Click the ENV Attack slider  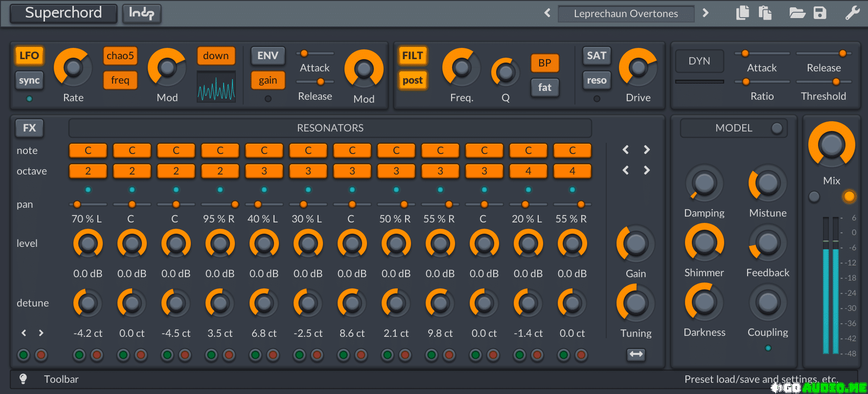[x=315, y=53]
